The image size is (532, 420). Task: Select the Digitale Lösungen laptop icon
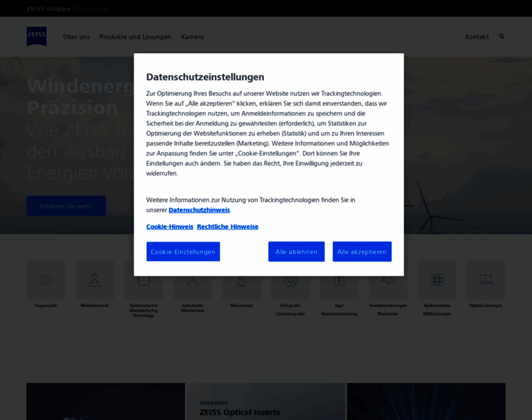point(486,280)
